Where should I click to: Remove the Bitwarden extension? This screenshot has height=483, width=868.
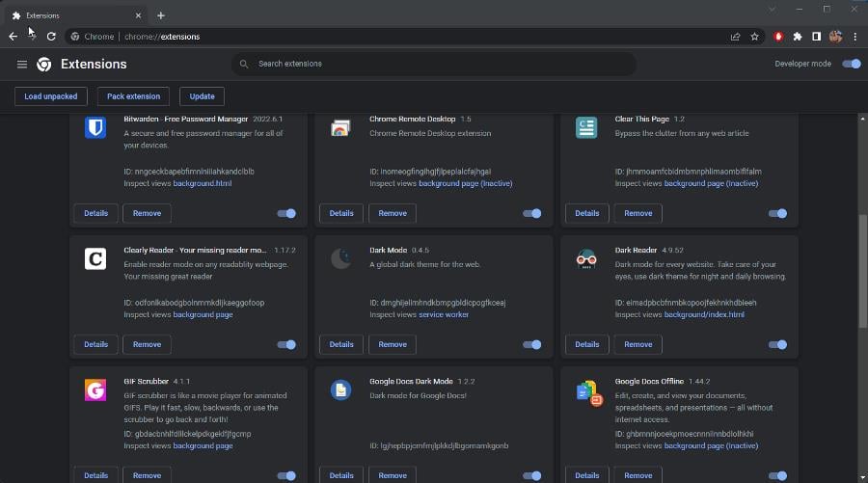point(147,214)
